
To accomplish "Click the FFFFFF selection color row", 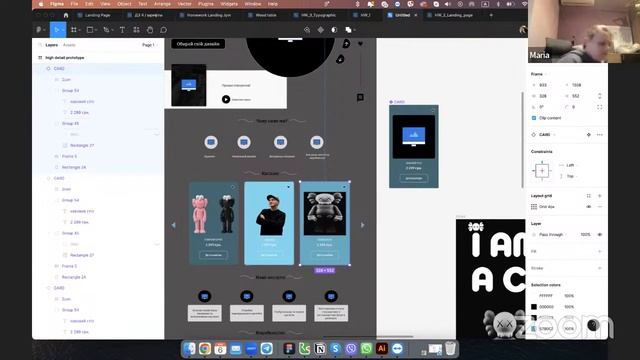I will click(x=554, y=296).
